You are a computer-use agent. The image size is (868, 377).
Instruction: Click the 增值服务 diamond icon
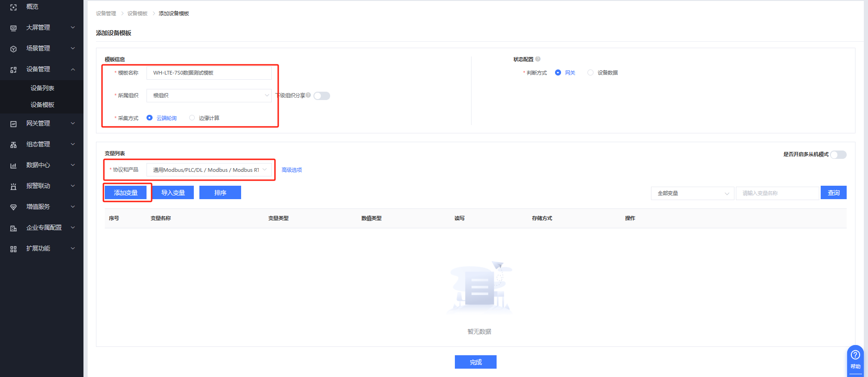[13, 207]
